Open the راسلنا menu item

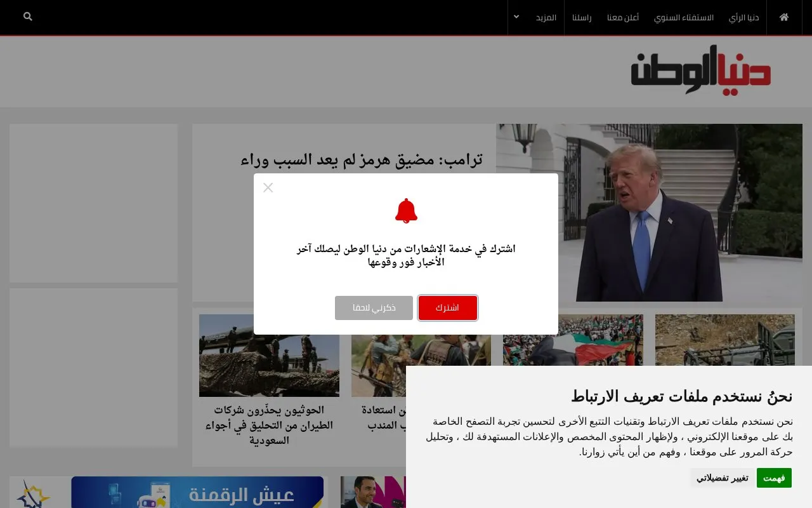tap(582, 17)
